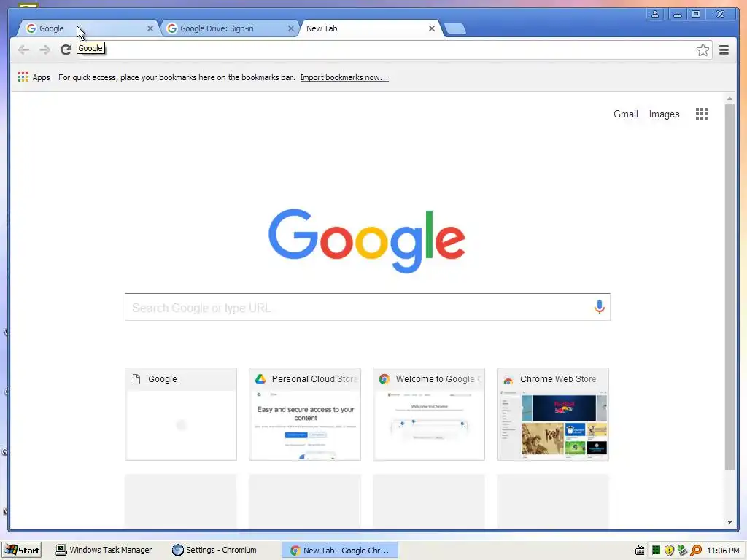Close the Google Drive: Sign-in tab
Viewport: 747px width, 560px height.
[x=290, y=28]
